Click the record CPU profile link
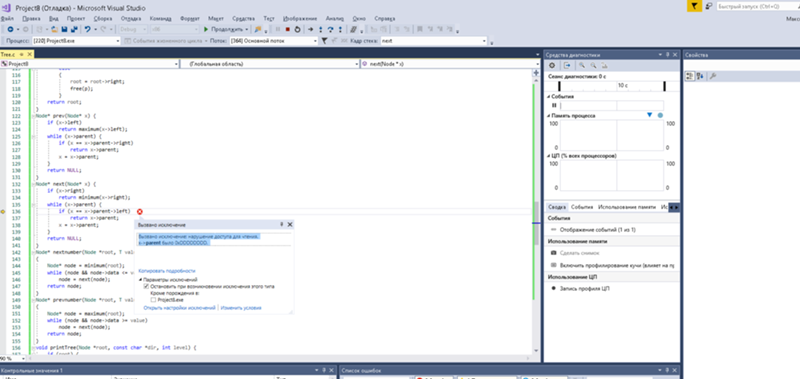The width and height of the screenshot is (800, 379). pos(584,289)
